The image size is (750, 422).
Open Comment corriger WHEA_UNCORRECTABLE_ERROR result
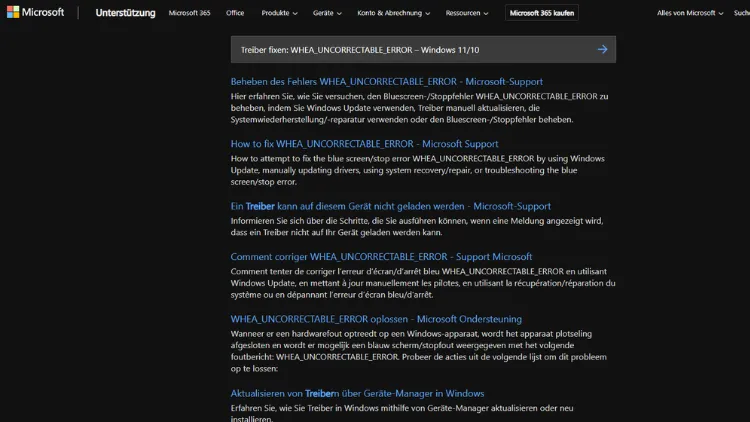coord(381,256)
